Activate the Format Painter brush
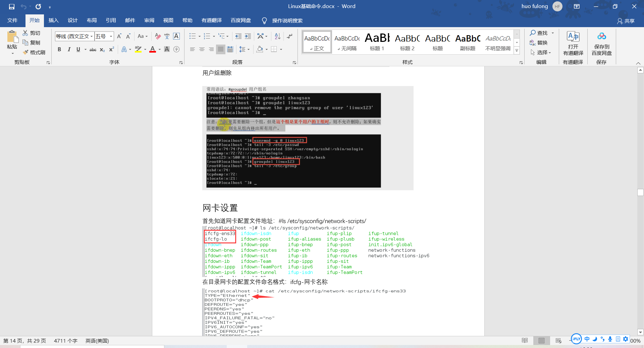 [x=34, y=52]
